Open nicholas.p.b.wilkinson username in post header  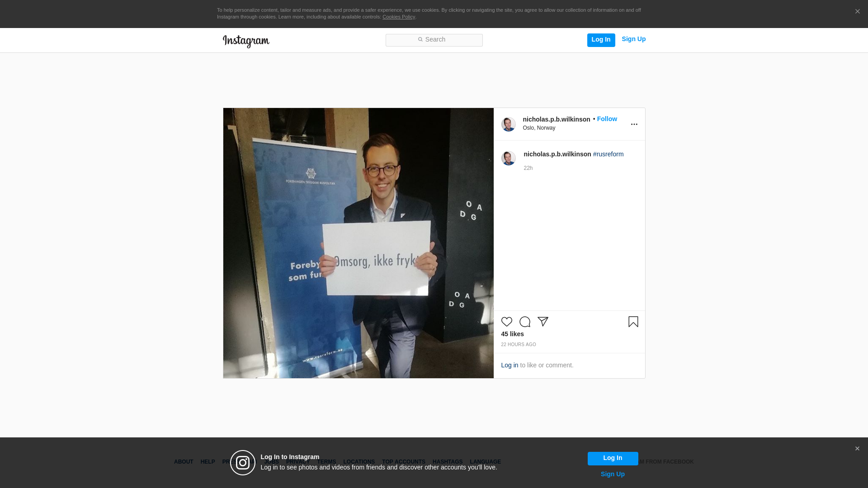pos(556,119)
